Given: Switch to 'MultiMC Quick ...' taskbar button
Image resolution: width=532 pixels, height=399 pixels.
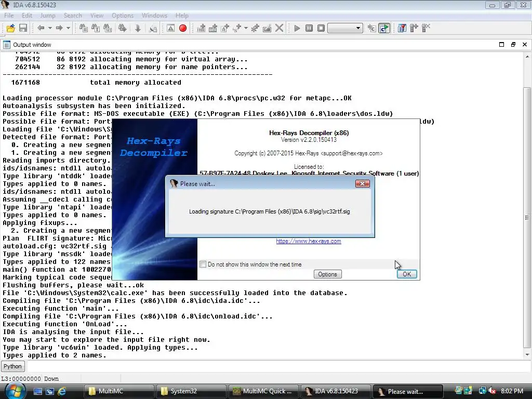Looking at the screenshot, I should [x=263, y=391].
